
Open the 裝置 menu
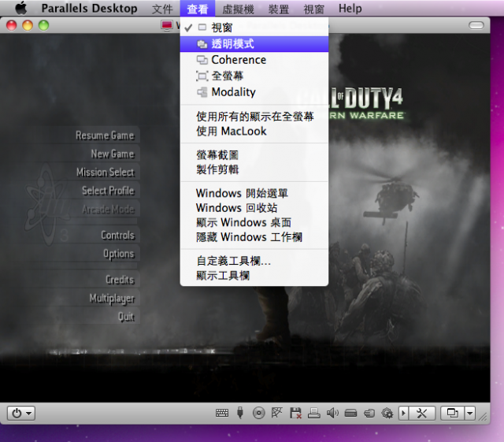pos(279,9)
